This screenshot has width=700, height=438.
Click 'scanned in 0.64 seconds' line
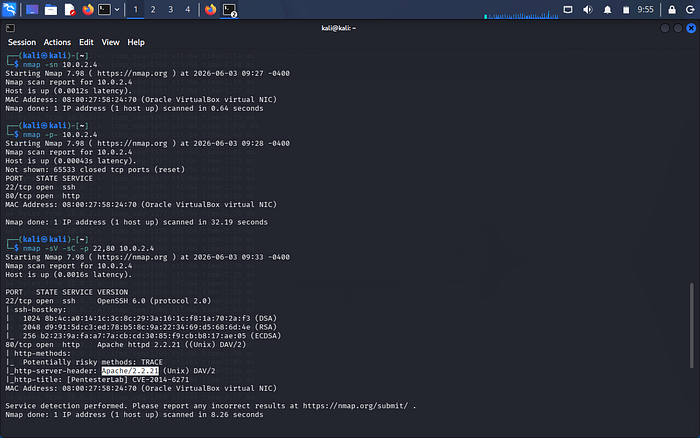134,108
